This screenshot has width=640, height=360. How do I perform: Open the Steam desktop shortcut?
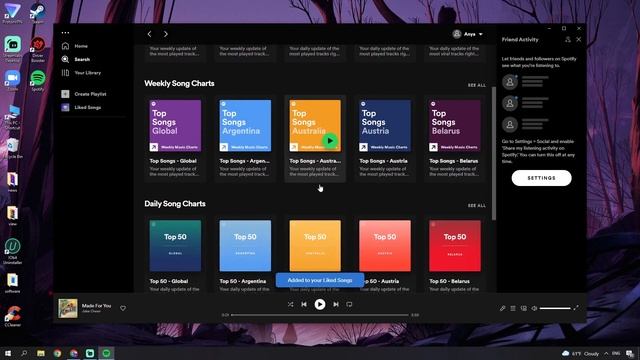(38, 13)
